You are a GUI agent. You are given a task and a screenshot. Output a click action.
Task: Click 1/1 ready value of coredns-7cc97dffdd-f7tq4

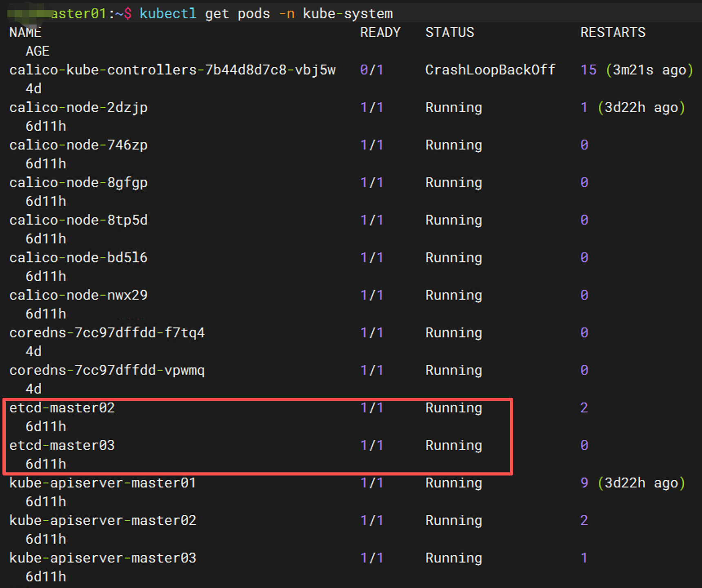click(372, 333)
